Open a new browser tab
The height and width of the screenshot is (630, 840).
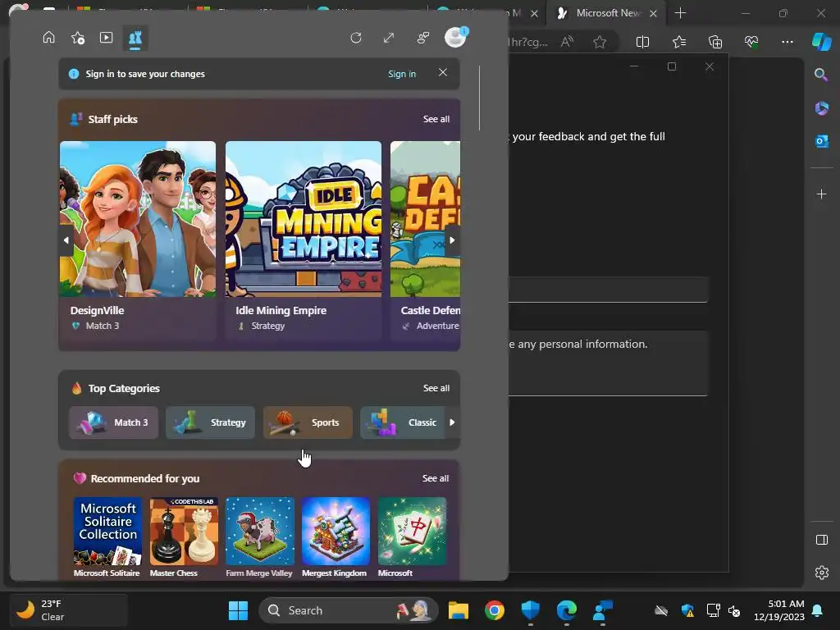click(680, 13)
